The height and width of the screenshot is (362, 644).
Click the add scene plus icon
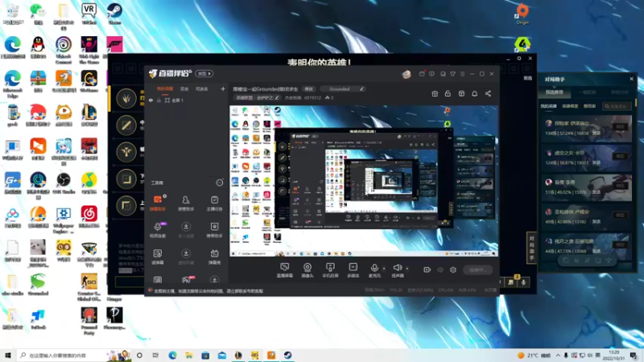[x=223, y=88]
